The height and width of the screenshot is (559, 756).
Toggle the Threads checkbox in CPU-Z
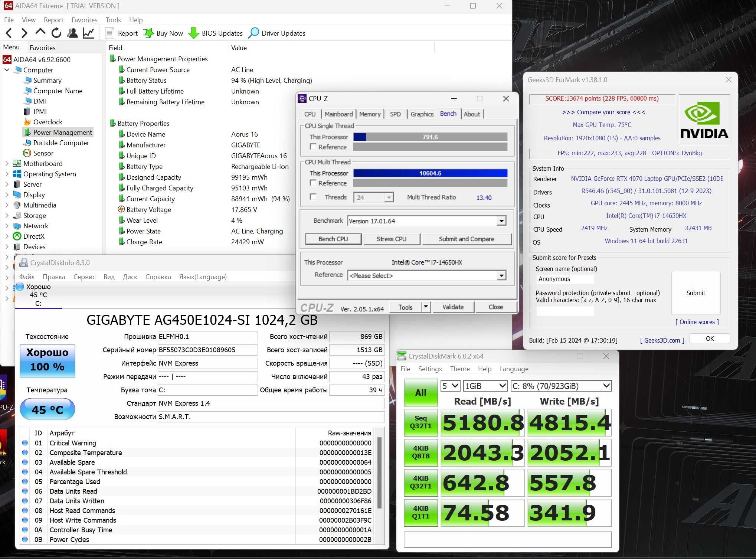coord(313,197)
